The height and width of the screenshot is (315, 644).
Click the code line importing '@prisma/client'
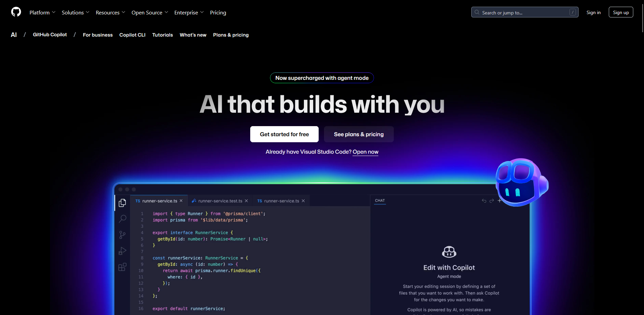click(209, 214)
